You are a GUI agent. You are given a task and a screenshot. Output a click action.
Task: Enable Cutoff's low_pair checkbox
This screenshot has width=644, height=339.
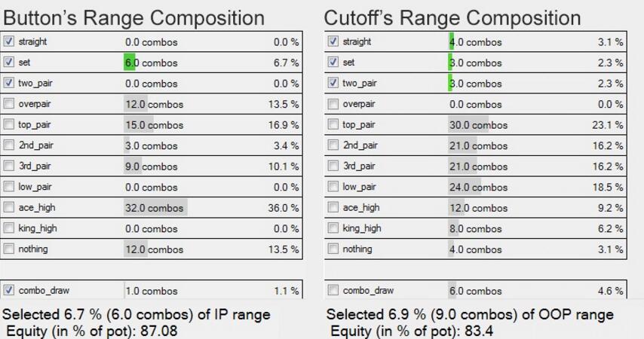pyautogui.click(x=333, y=187)
